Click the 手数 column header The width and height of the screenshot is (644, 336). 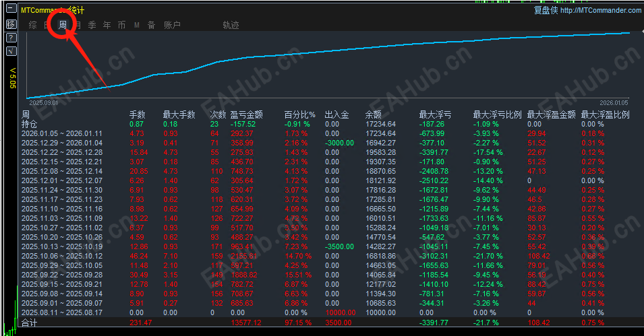pyautogui.click(x=137, y=115)
